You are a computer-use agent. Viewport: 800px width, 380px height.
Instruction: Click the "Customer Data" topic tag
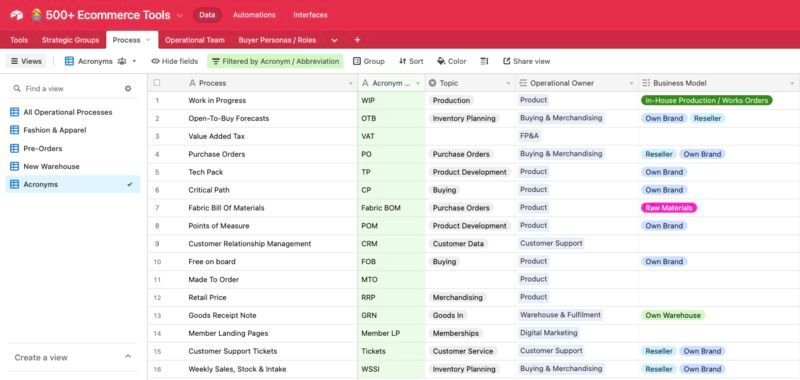click(x=458, y=244)
